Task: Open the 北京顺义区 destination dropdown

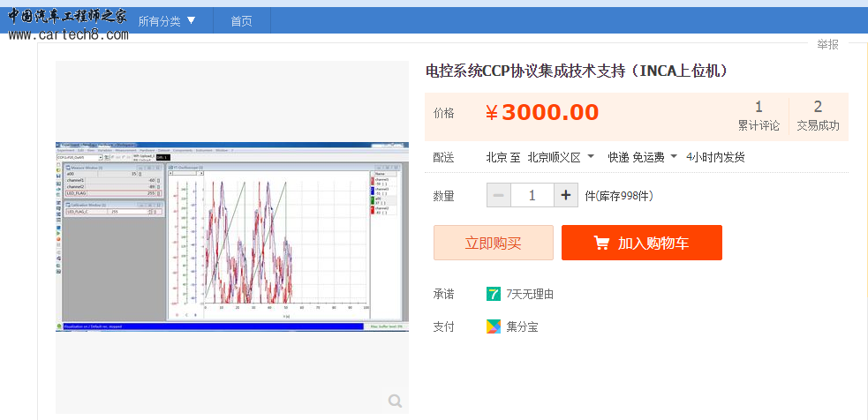Action: [561, 157]
